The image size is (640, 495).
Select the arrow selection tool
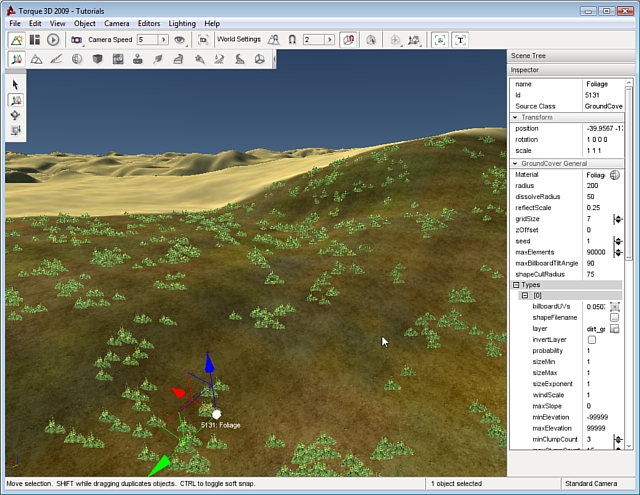click(x=16, y=85)
